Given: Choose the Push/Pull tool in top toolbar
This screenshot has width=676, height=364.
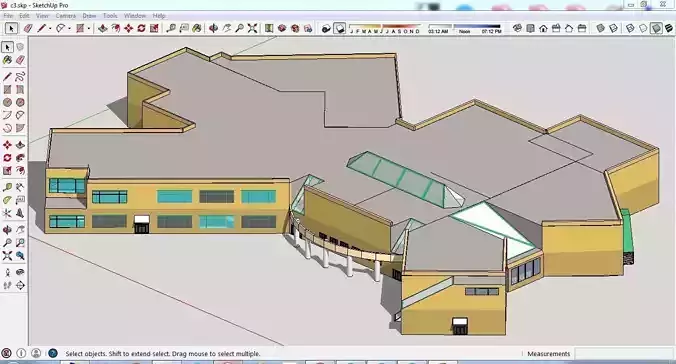Looking at the screenshot, I should 103,28.
